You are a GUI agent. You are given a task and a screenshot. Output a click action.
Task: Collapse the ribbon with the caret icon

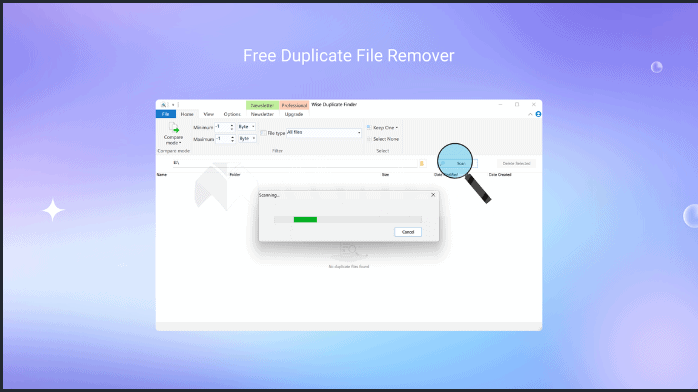[x=530, y=114]
